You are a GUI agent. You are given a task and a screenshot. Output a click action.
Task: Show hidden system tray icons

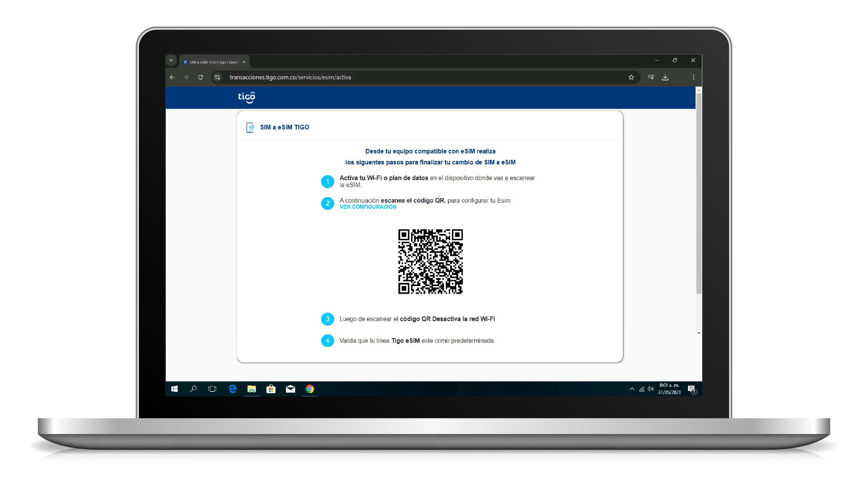coord(632,389)
